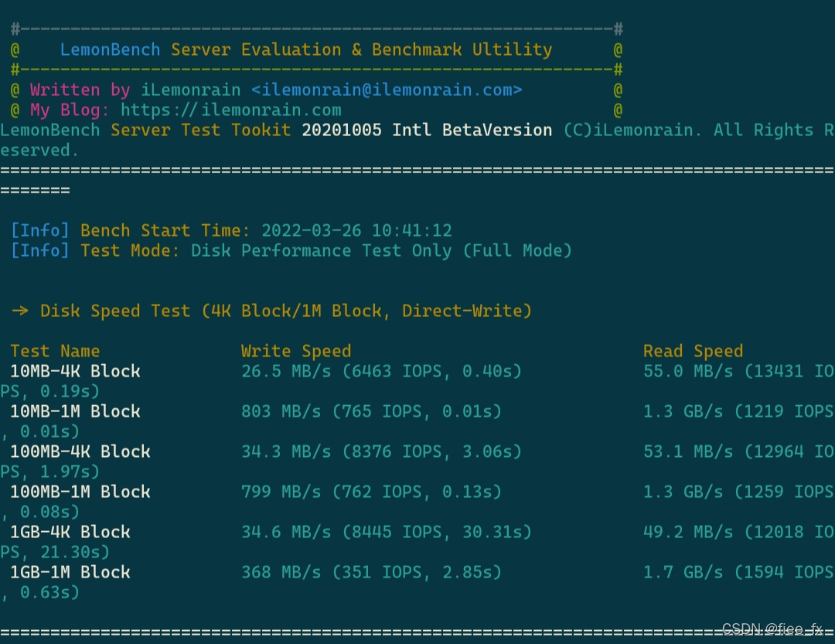
Task: Click read speed 49.2 MB/s (12018
Action: pos(723,532)
